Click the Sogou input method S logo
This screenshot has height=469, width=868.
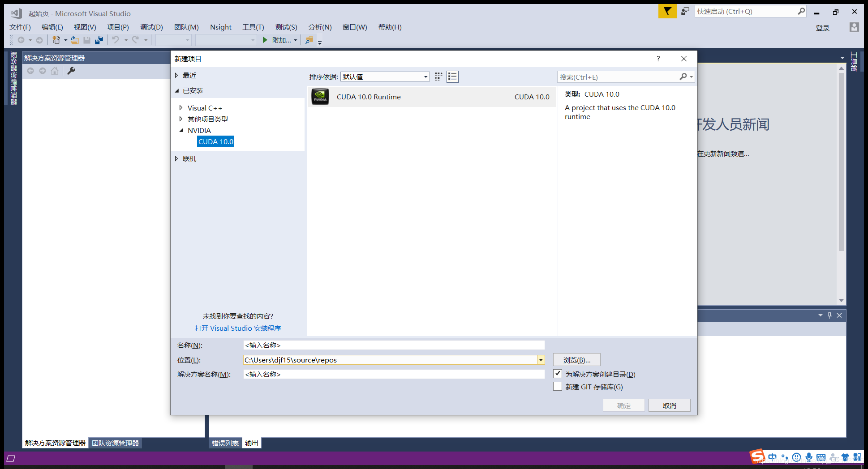point(757,457)
